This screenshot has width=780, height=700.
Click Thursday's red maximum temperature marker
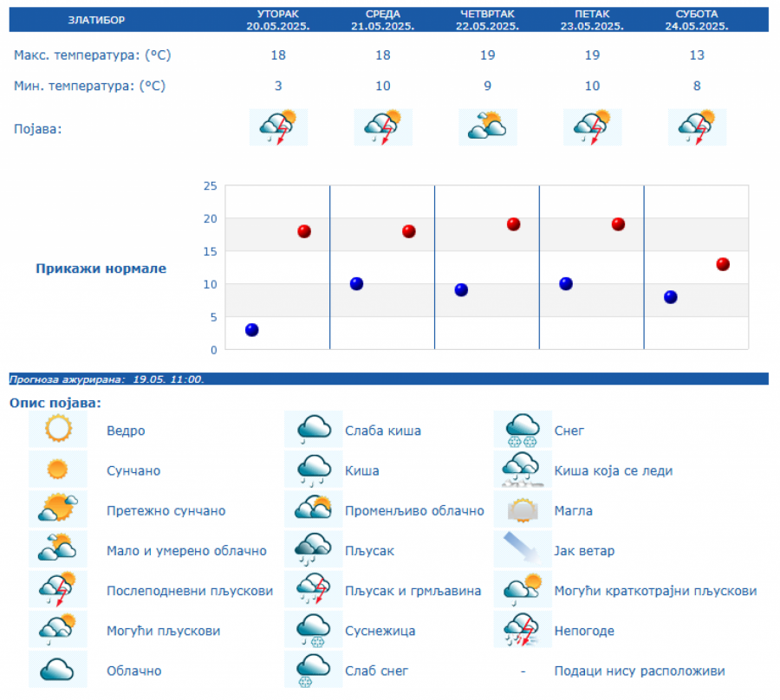(513, 224)
